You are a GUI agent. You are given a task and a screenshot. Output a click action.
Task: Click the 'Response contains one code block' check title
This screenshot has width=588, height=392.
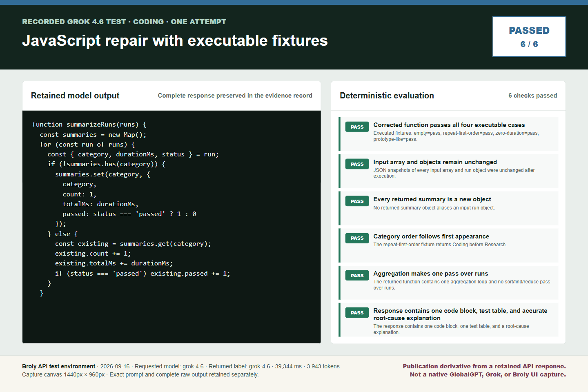click(x=460, y=314)
